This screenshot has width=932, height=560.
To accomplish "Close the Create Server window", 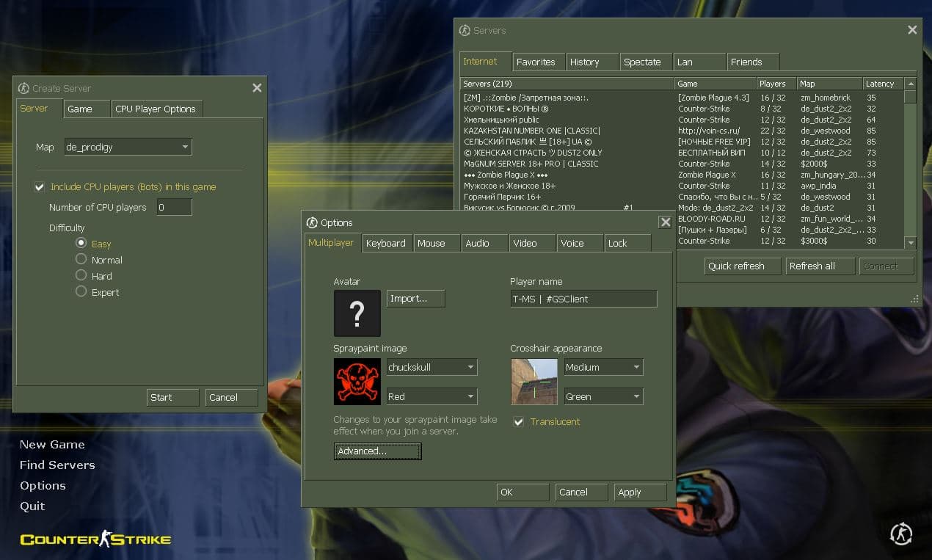I will point(257,87).
